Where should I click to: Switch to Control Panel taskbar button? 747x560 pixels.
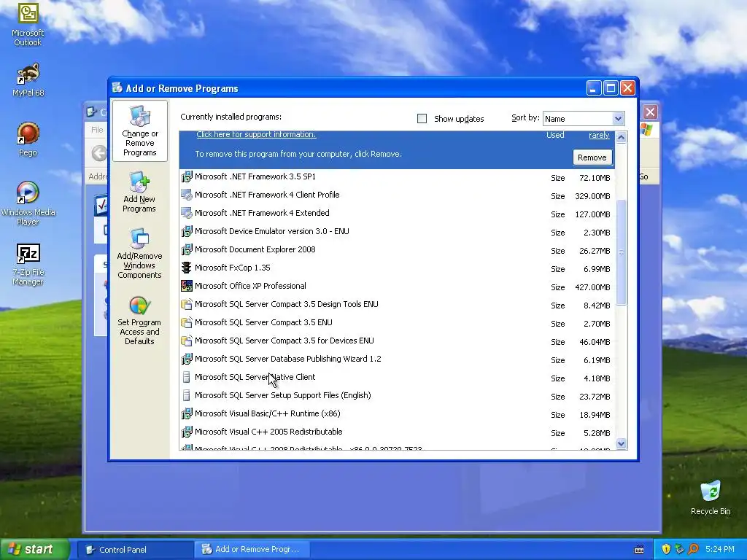(x=135, y=550)
